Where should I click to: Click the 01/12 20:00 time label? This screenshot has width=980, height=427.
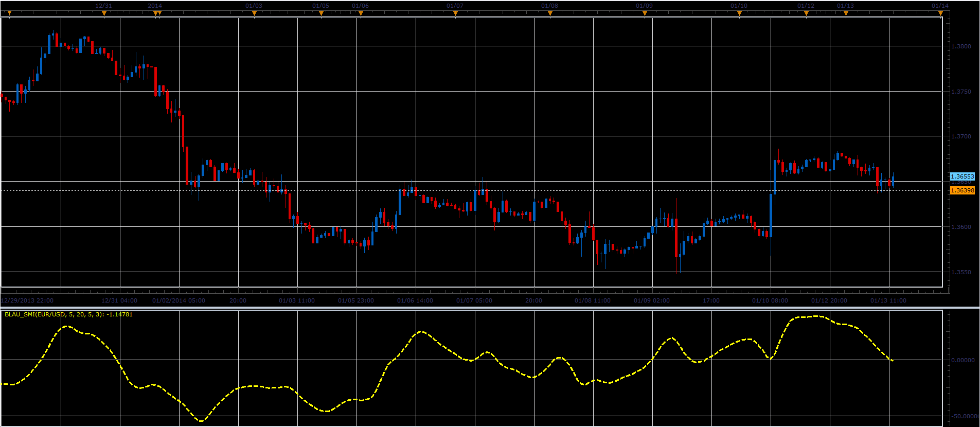829,300
